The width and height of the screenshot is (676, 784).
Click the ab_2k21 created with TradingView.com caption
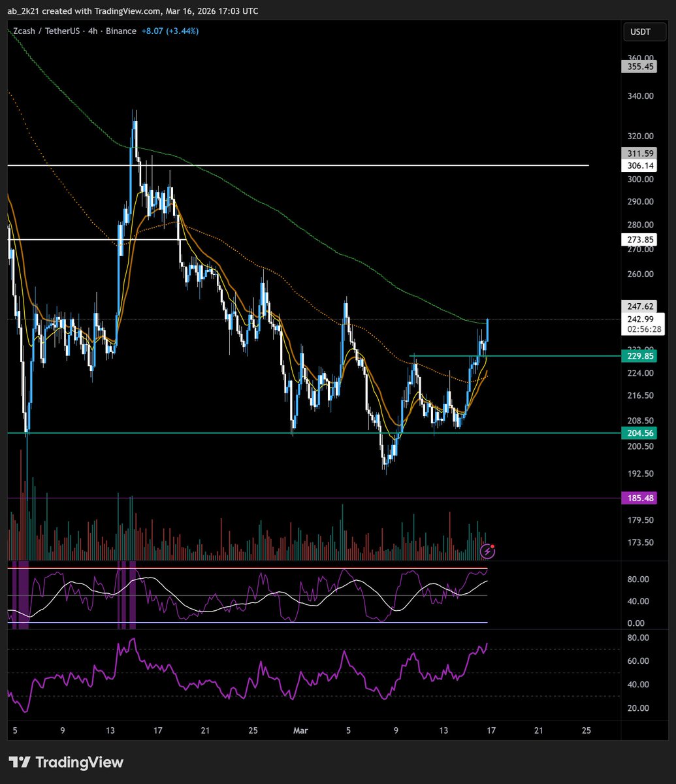133,11
